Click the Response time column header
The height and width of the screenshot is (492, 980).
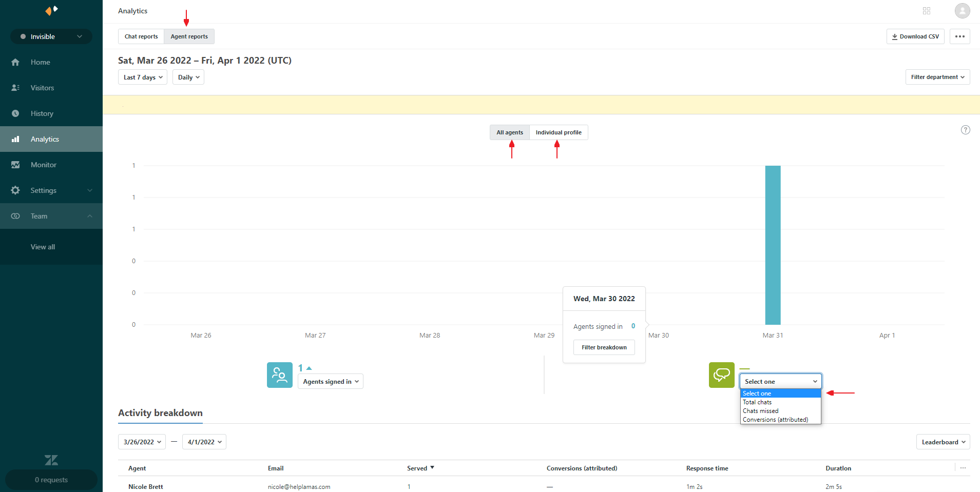pyautogui.click(x=707, y=468)
